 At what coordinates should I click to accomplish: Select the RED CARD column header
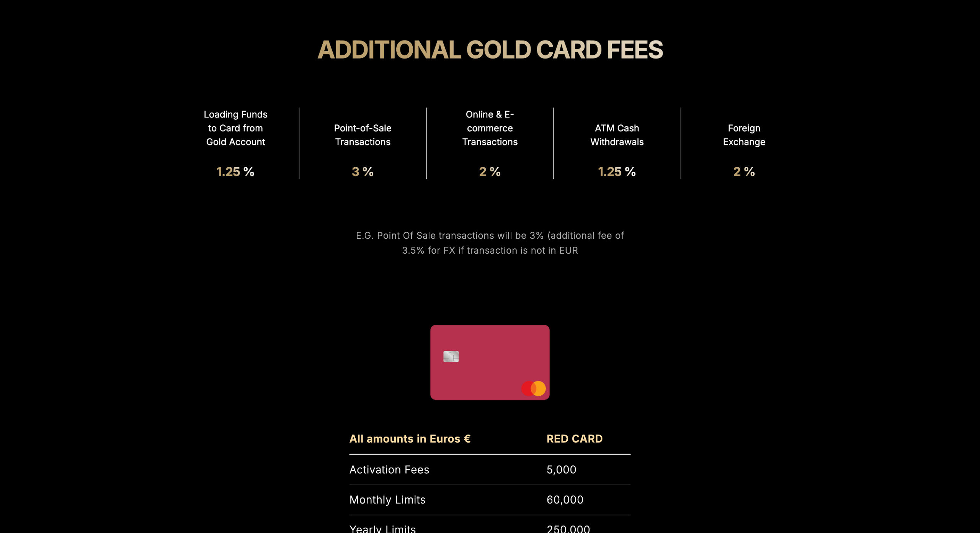(x=574, y=439)
